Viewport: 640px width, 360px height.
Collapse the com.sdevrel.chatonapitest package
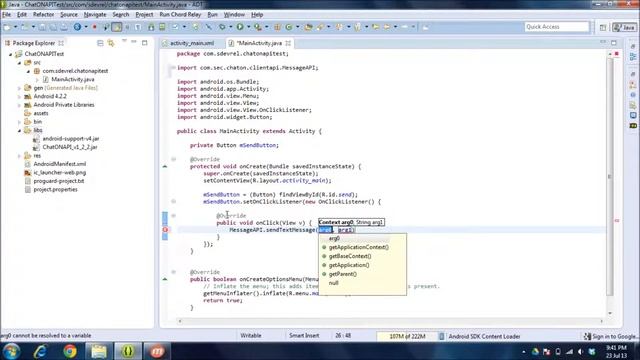[x=28, y=71]
